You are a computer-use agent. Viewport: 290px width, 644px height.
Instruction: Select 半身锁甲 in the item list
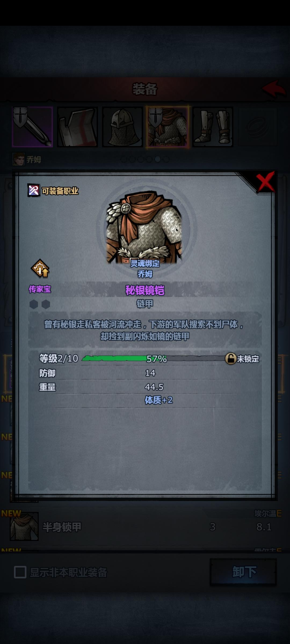(x=145, y=526)
